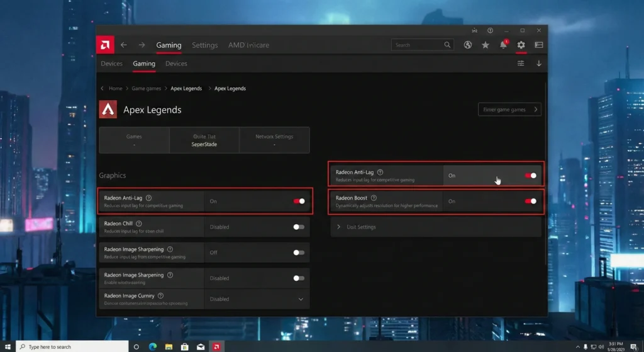Select the Quite Tlat SeperStade tile
This screenshot has height=352, width=644.
coord(204,140)
